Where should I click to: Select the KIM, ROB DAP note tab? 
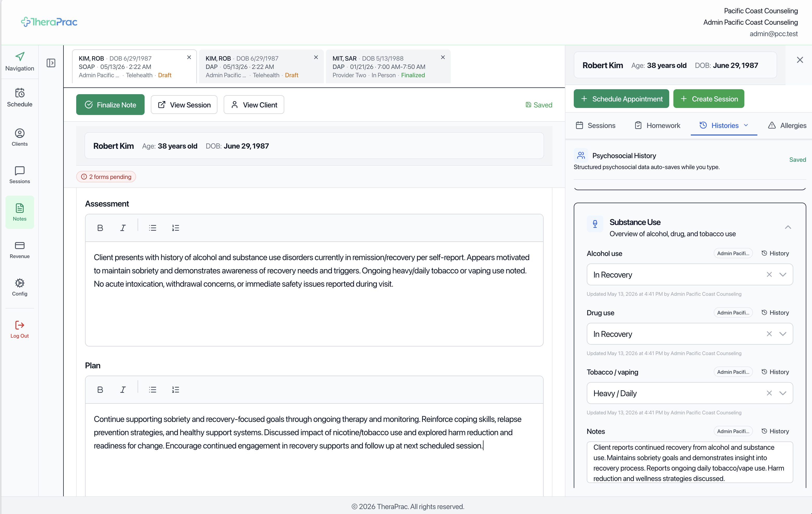pyautogui.click(x=261, y=66)
